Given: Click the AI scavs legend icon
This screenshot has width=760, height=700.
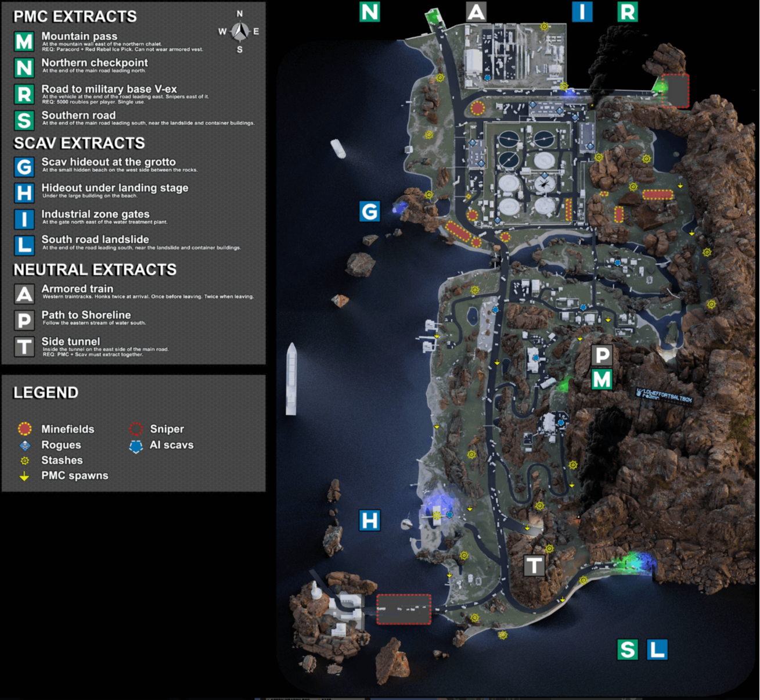Looking at the screenshot, I should coord(135,446).
